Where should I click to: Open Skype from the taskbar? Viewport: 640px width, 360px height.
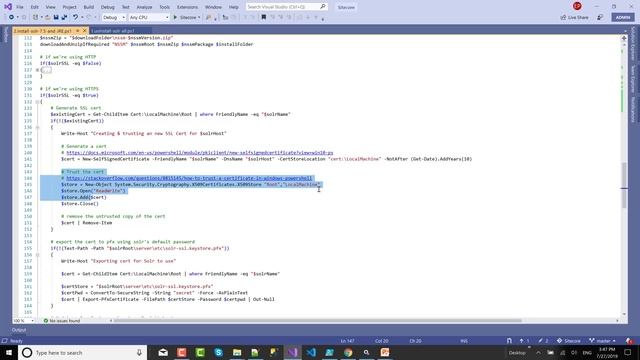click(x=218, y=353)
